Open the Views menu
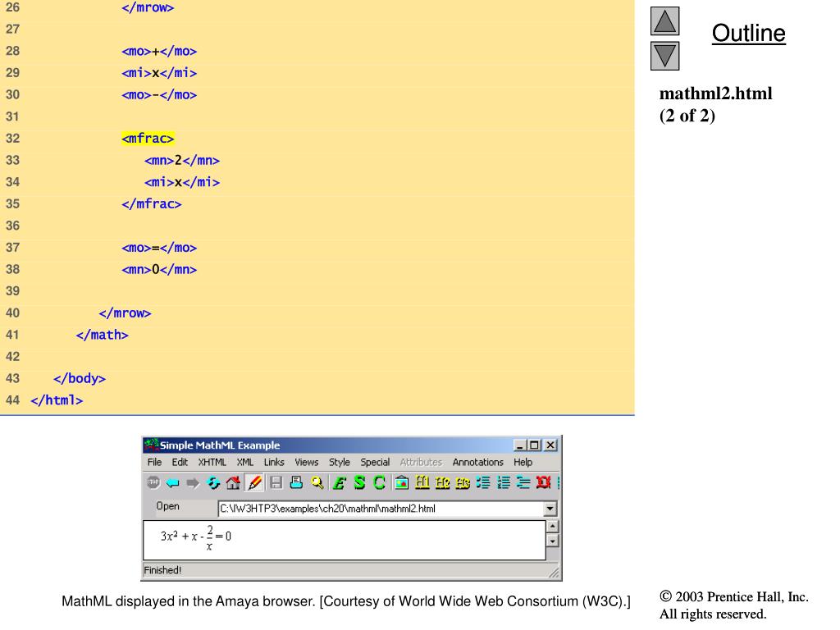The image size is (840, 630). (307, 462)
